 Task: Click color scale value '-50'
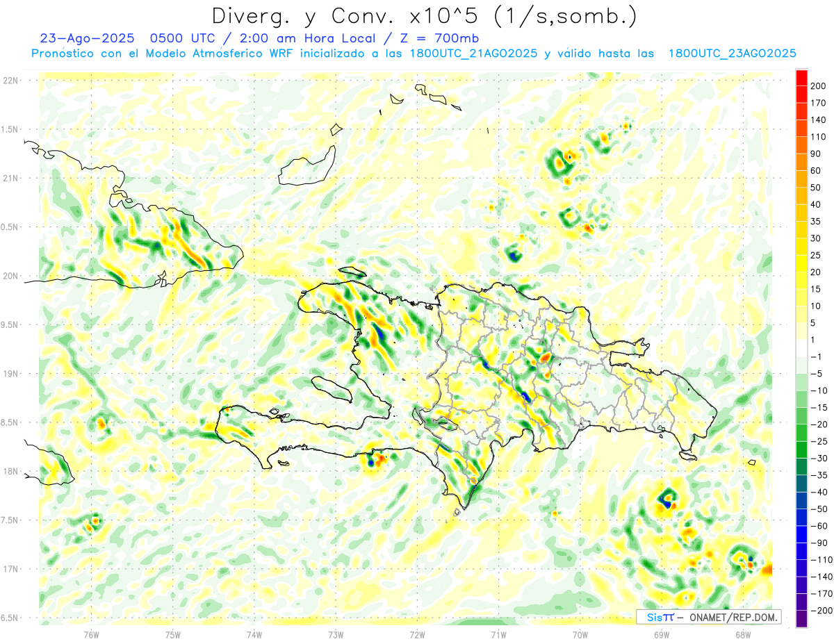tap(820, 509)
